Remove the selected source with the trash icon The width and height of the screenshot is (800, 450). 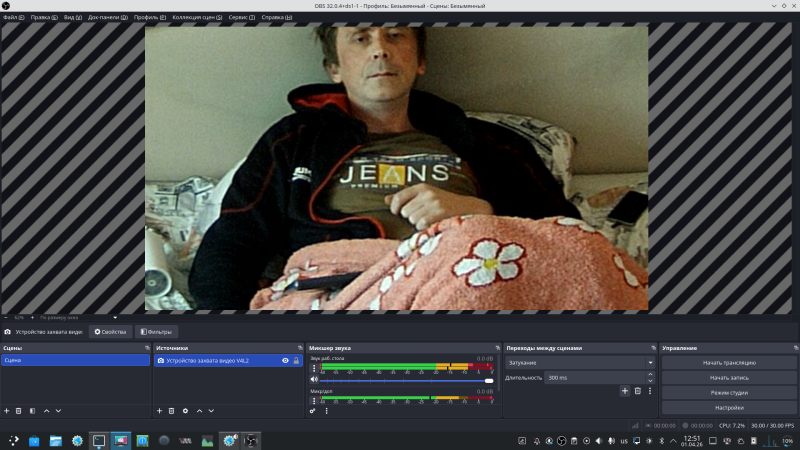[172, 411]
